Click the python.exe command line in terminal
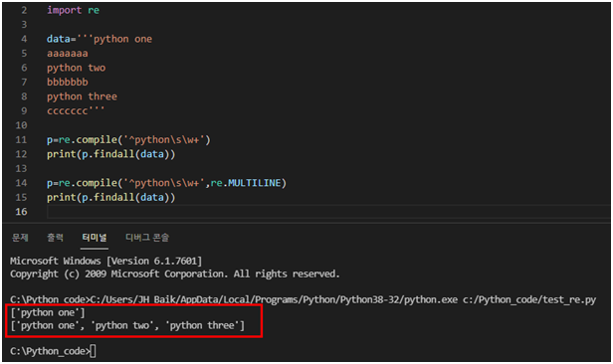Viewport: 613px width, 364px height. click(x=303, y=299)
